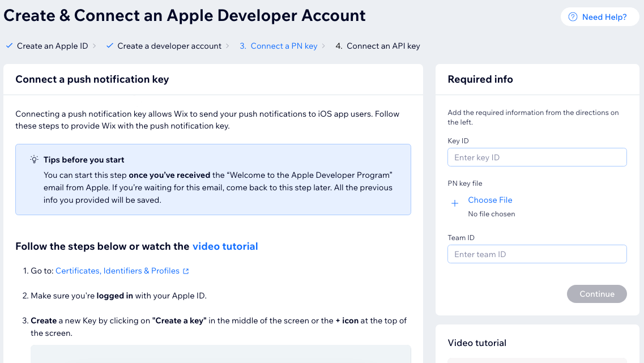Click the "Create & Connect an Apple Developer Account" title
Image resolution: width=644 pixels, height=363 pixels.
pos(185,16)
